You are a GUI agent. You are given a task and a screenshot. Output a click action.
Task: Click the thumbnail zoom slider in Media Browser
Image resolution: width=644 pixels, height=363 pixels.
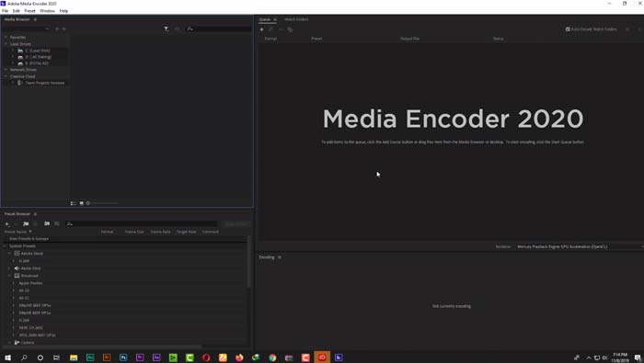[103, 203]
